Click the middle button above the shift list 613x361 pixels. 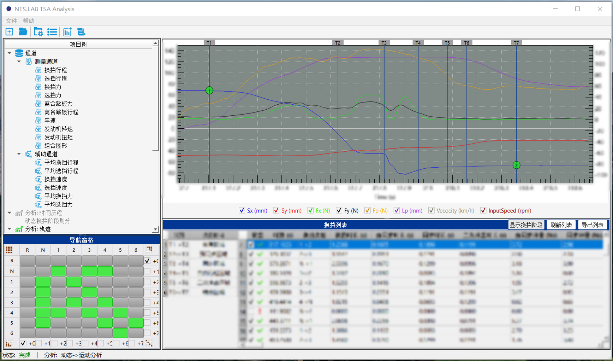tap(561, 225)
